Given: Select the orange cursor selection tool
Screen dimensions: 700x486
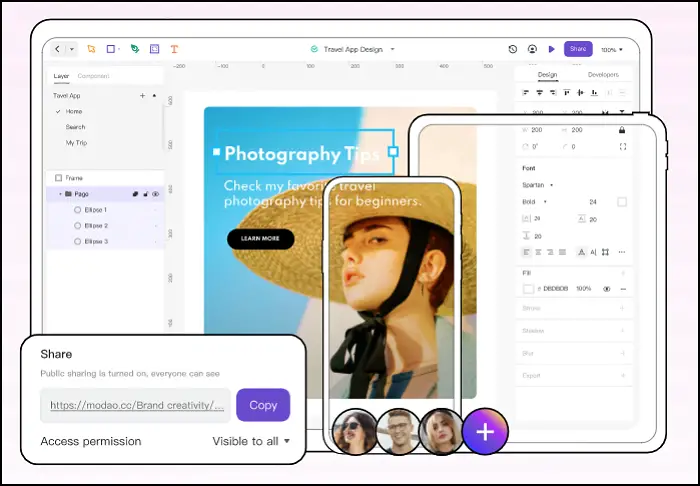Looking at the screenshot, I should pos(92,49).
